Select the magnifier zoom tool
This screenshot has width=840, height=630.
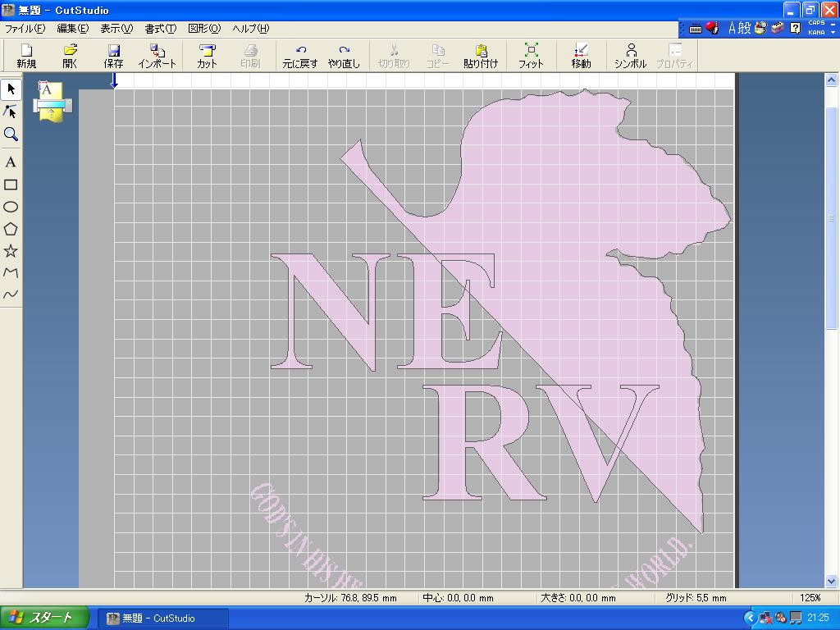coord(11,134)
